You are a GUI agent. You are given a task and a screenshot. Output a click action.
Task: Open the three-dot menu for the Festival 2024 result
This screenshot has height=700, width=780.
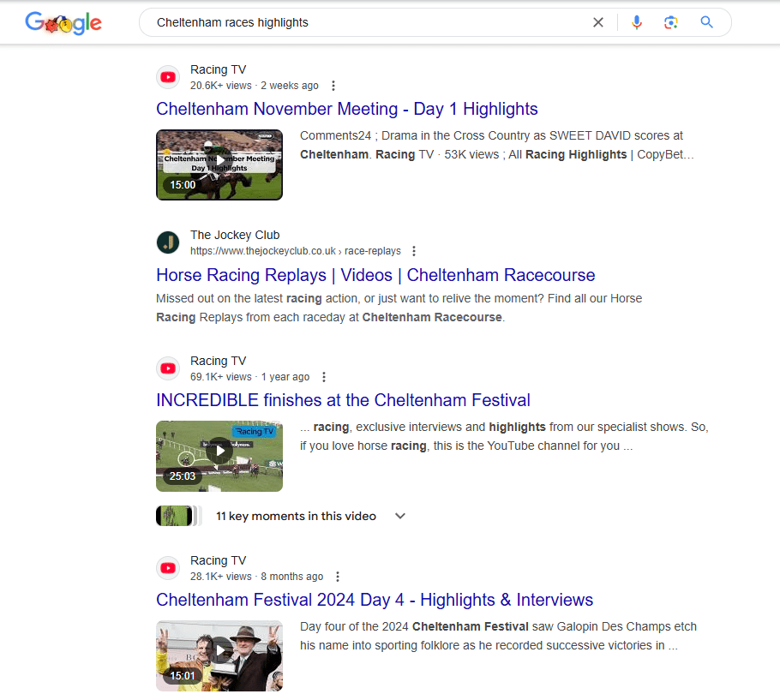point(338,576)
